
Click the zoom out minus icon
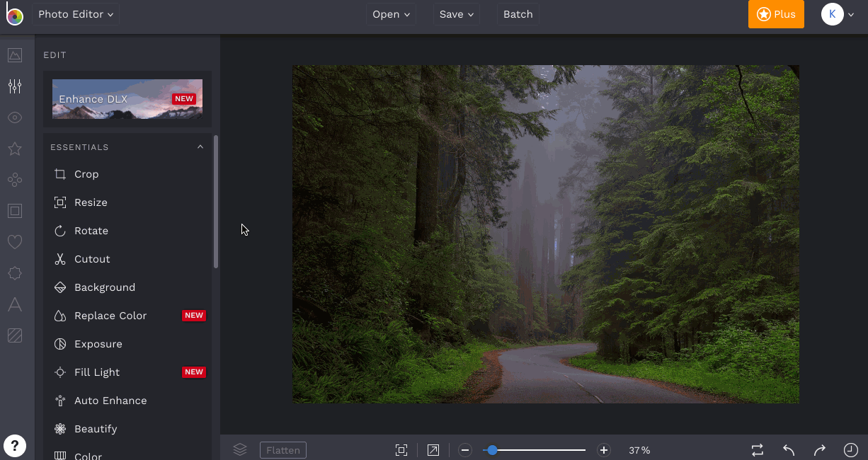click(x=465, y=450)
